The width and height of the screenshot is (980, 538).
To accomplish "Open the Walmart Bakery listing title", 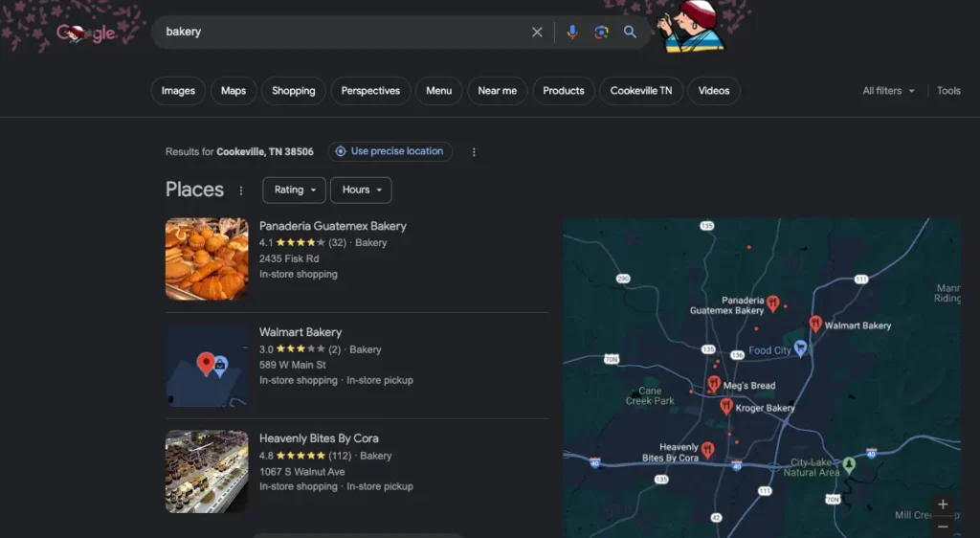I will click(301, 332).
